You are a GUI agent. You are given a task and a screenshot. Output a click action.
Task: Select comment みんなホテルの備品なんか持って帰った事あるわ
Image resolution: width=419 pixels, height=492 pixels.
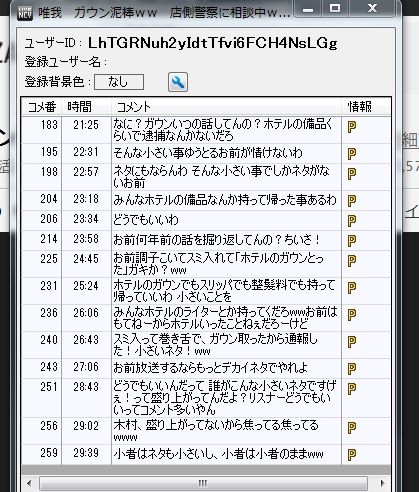coord(225,200)
